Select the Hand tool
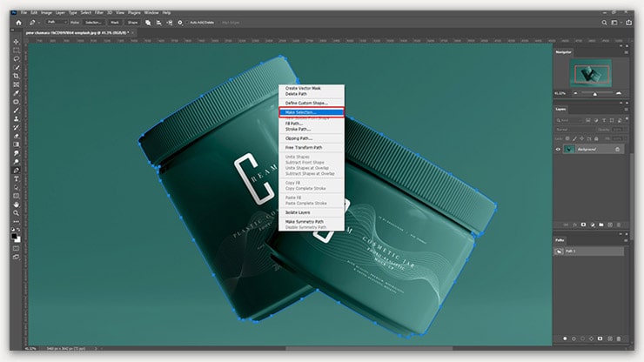This screenshot has height=362, width=644. [16, 204]
